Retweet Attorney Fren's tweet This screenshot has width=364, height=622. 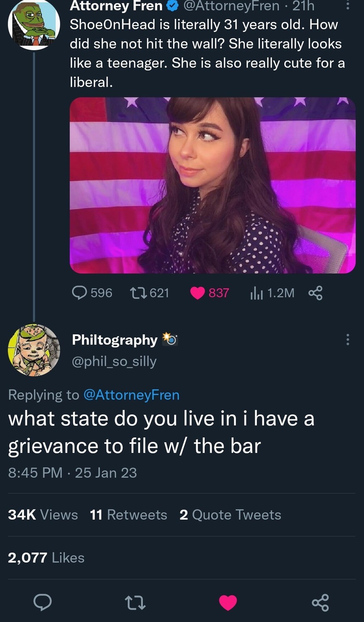pos(138,293)
